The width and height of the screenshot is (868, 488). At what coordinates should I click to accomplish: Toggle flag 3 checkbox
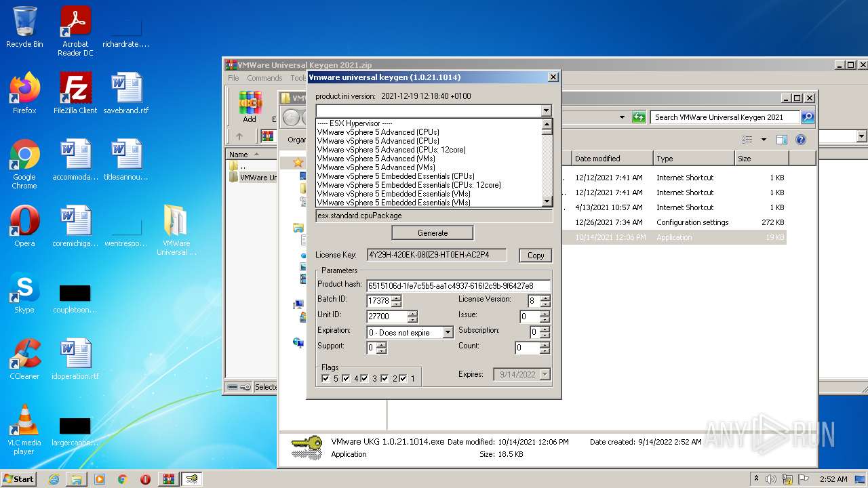[364, 378]
